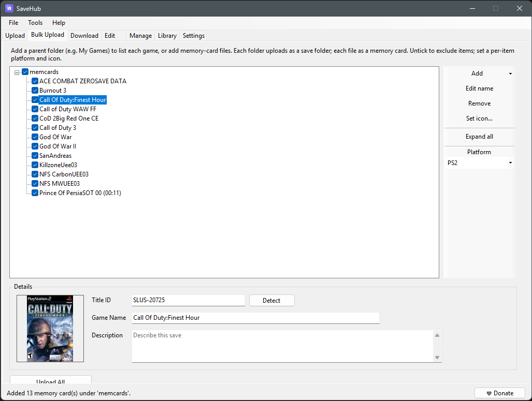Switch to the Settings tab
Viewport: 532px width, 401px height.
[x=194, y=36]
